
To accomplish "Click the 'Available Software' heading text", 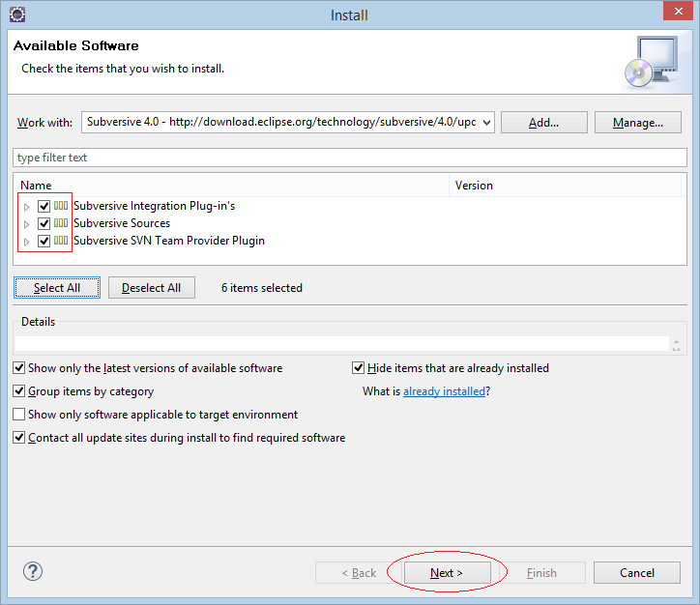I will 75,45.
